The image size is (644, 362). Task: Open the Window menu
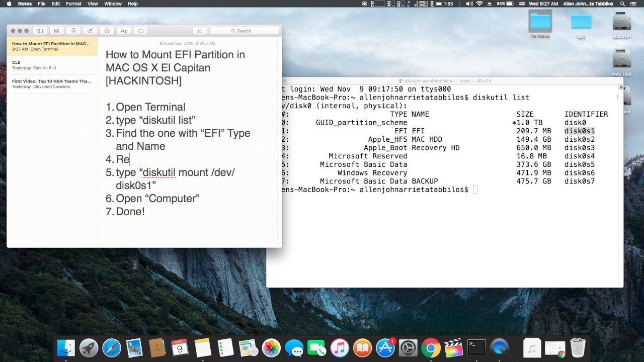pos(113,4)
